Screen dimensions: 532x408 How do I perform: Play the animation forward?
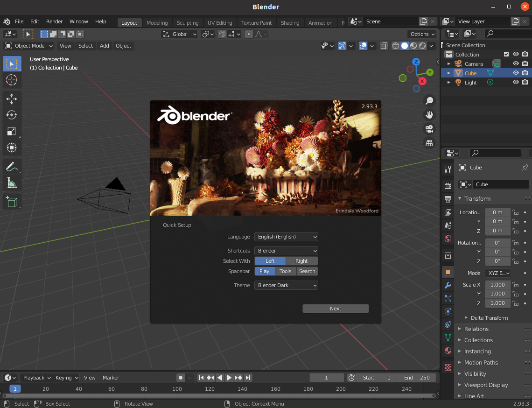point(229,378)
